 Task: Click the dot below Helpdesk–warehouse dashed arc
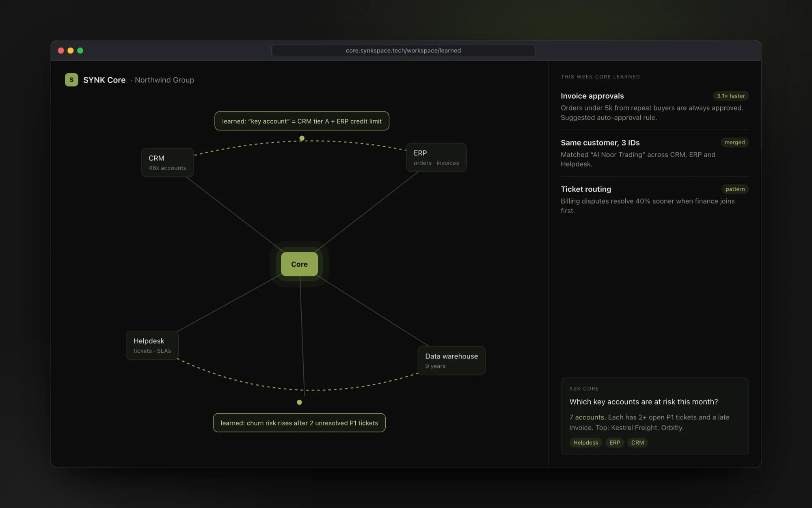coord(299,402)
